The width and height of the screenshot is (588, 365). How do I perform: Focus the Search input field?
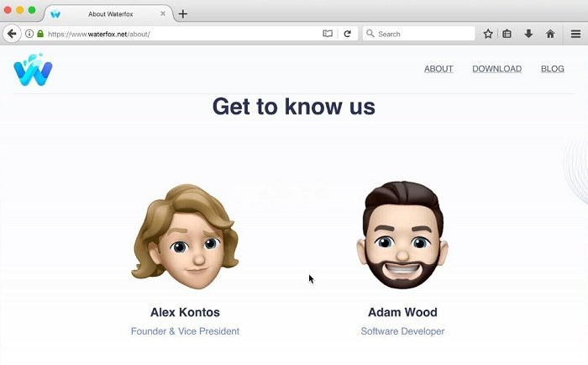pyautogui.click(x=418, y=34)
